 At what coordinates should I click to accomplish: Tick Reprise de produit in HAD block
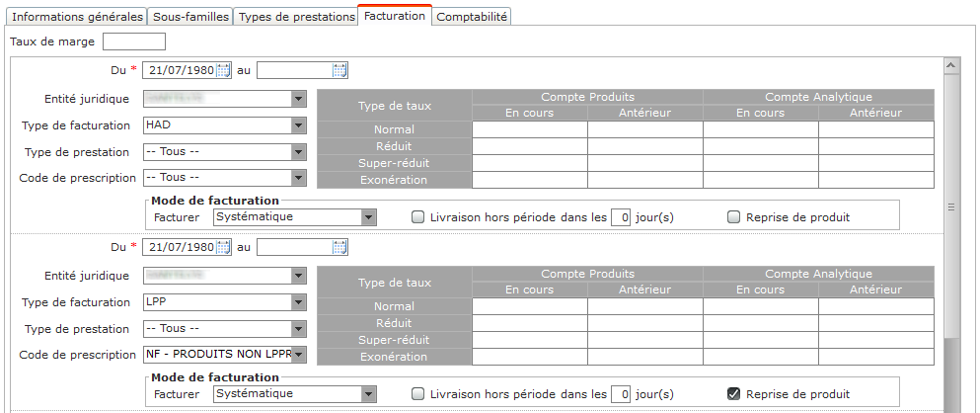733,217
